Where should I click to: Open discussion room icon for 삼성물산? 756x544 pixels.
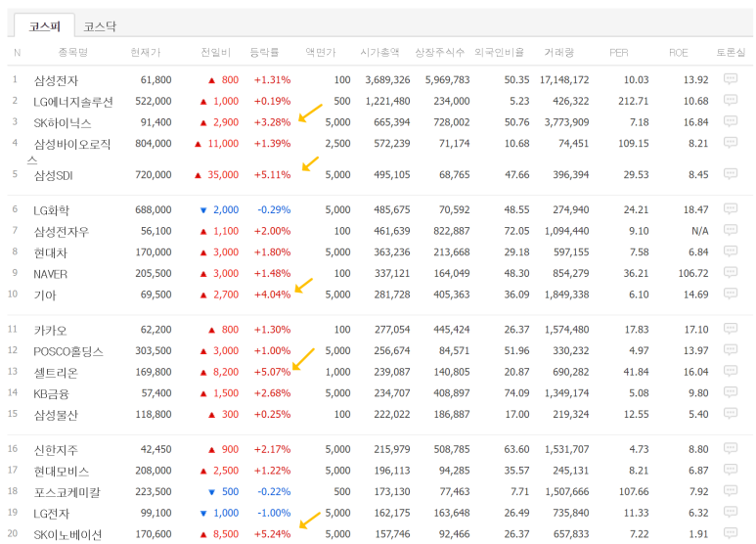pyautogui.click(x=731, y=413)
